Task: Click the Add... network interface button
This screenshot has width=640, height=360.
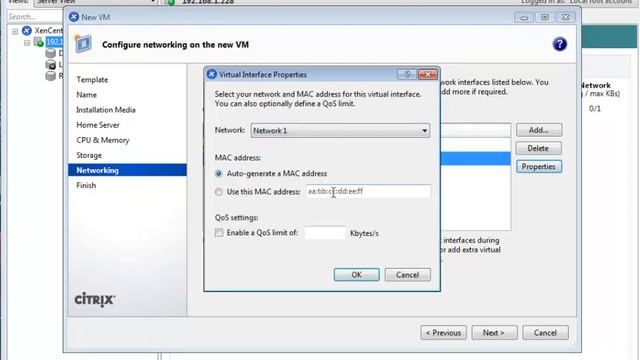Action: click(539, 130)
